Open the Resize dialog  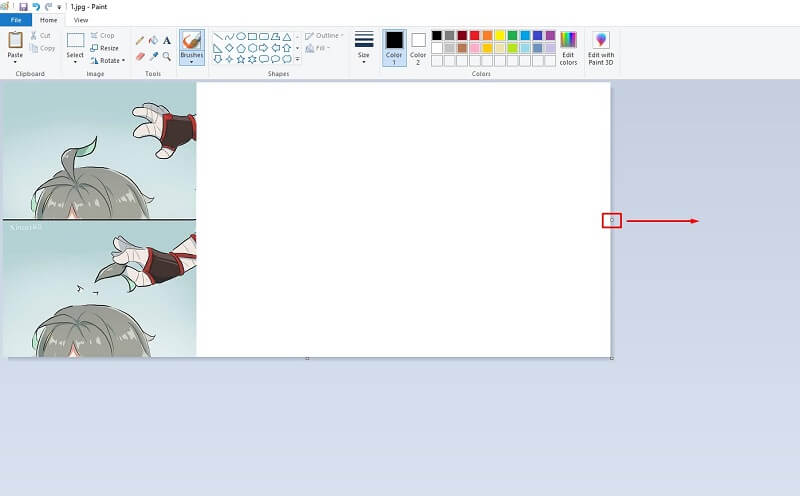[x=105, y=48]
